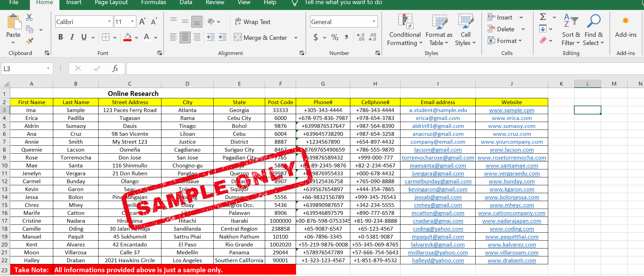Click the Insert Function fx icon
The width and height of the screenshot is (644, 276).
[115, 69]
